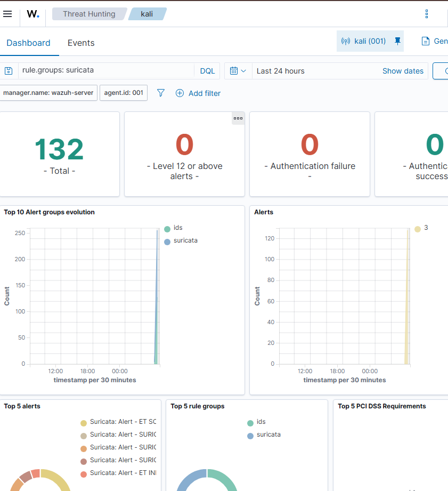This screenshot has height=491, width=448.
Task: Toggle the Suricata: Alert - ET INI legend entry
Action: coord(118,473)
